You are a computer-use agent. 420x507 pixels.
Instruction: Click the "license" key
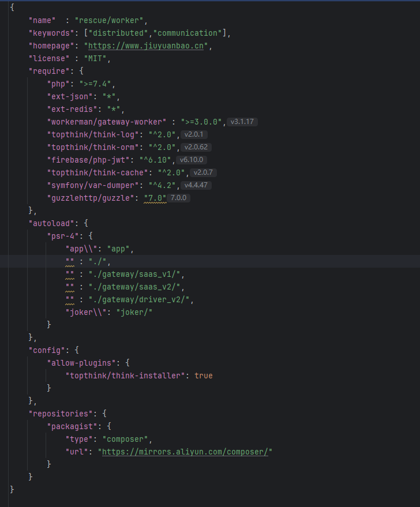49,58
